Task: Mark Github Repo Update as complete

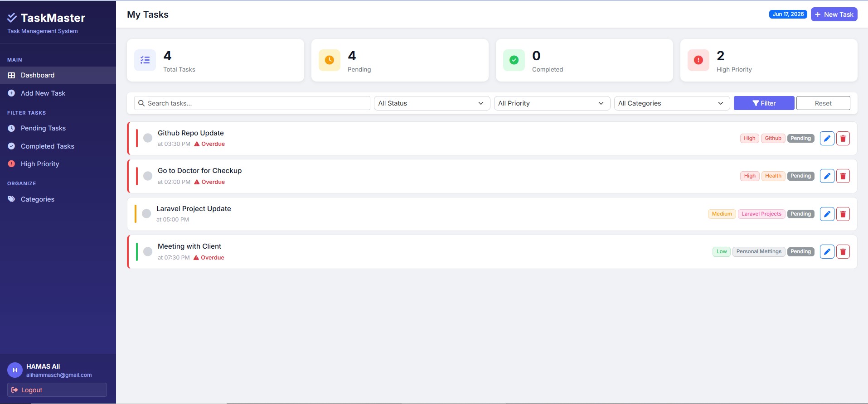Action: click(x=148, y=138)
